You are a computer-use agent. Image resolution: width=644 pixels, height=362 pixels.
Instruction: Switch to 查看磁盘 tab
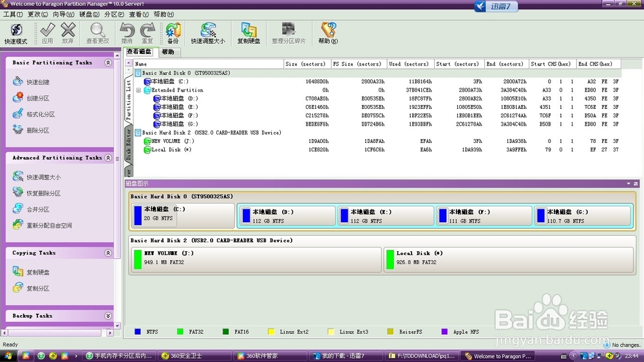(x=139, y=52)
